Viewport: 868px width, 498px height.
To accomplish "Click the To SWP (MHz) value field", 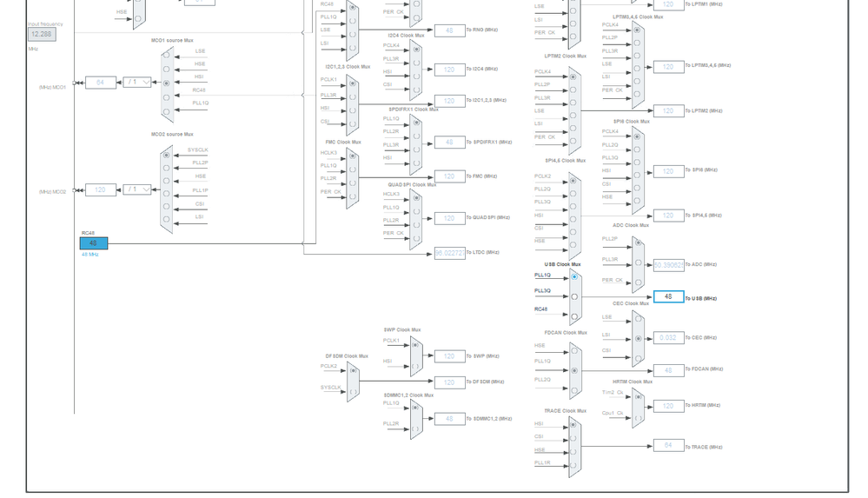I will (x=449, y=356).
